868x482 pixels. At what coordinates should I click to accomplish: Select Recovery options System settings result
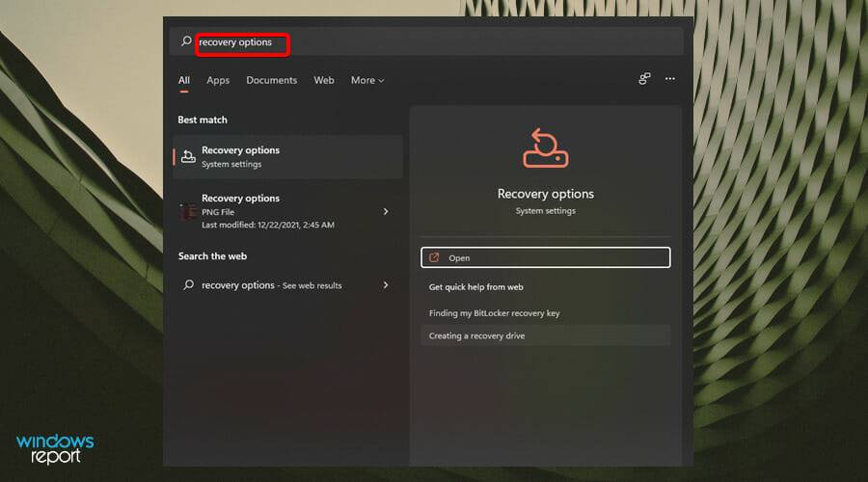[287, 156]
